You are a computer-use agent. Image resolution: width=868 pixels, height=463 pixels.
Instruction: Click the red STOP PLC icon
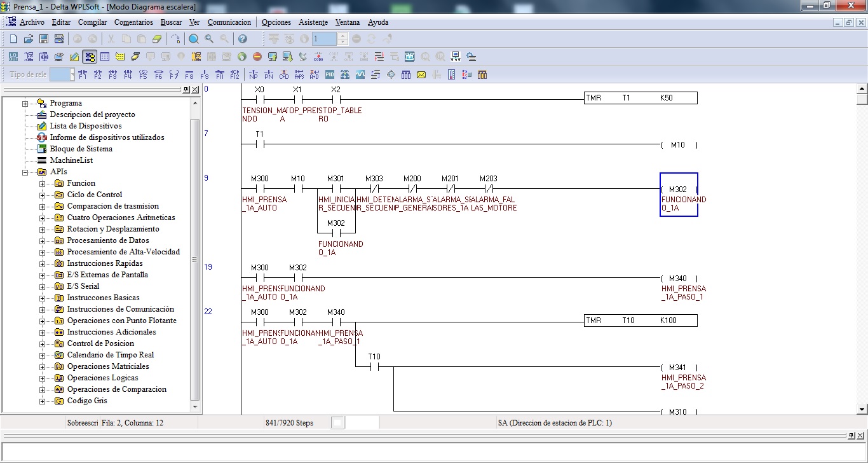tap(257, 57)
